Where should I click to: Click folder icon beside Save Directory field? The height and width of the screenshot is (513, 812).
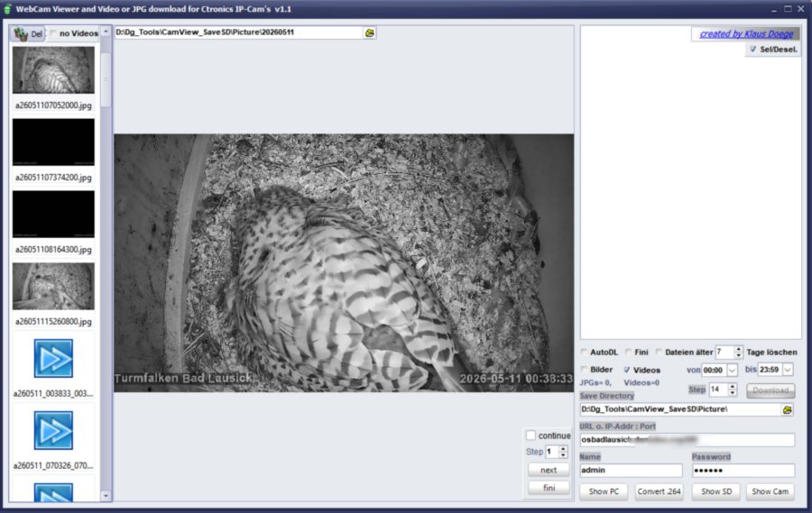787,409
